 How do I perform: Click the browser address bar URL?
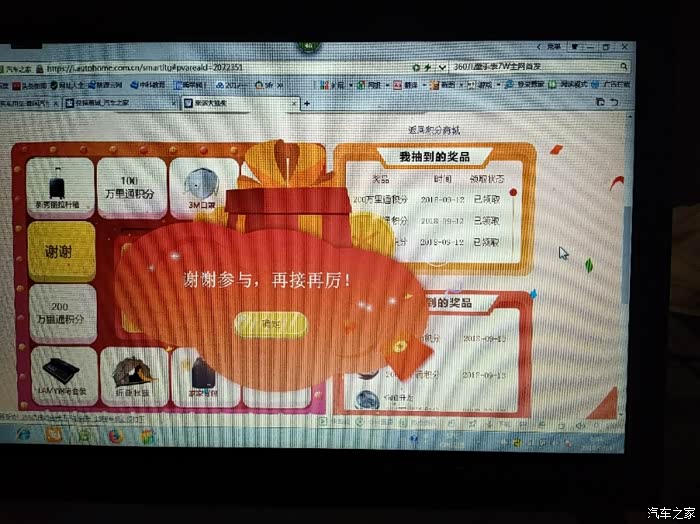click(x=144, y=68)
